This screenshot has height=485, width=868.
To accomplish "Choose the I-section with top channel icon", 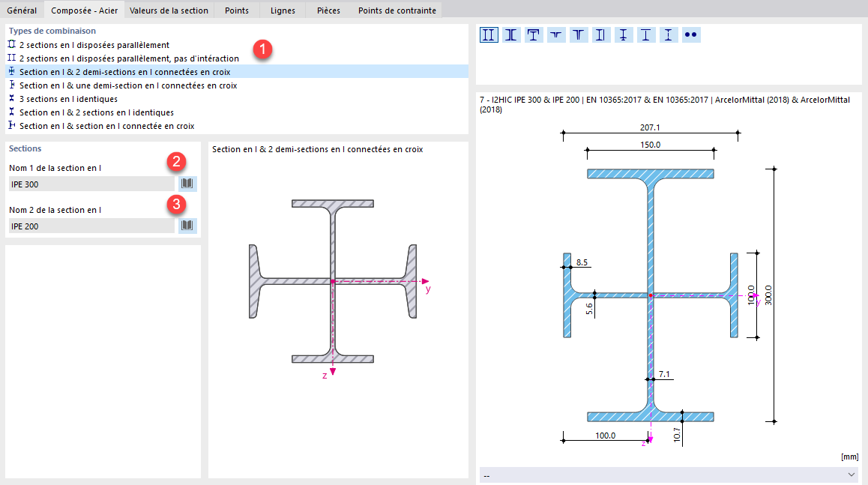I will tap(534, 35).
